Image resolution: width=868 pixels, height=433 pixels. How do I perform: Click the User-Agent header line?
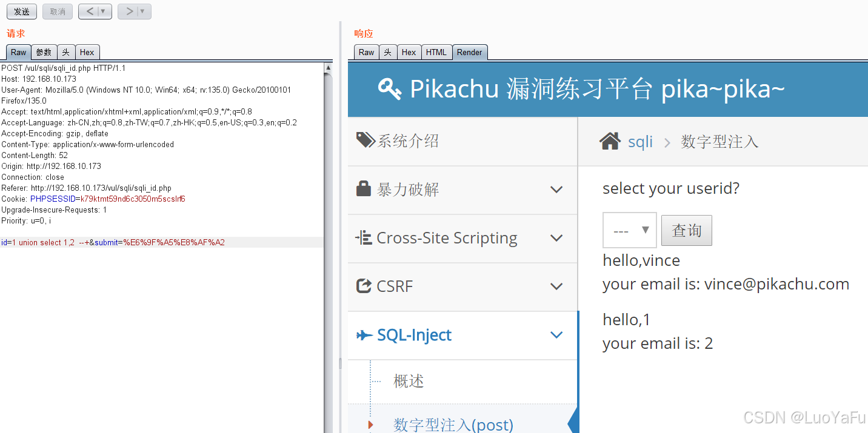[x=146, y=95]
